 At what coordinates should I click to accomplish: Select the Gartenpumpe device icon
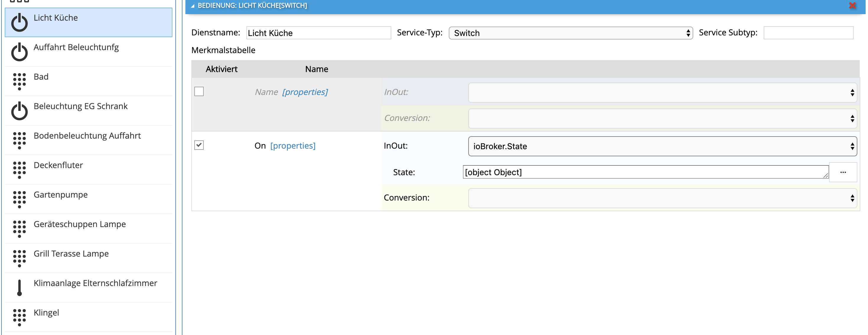(19, 199)
